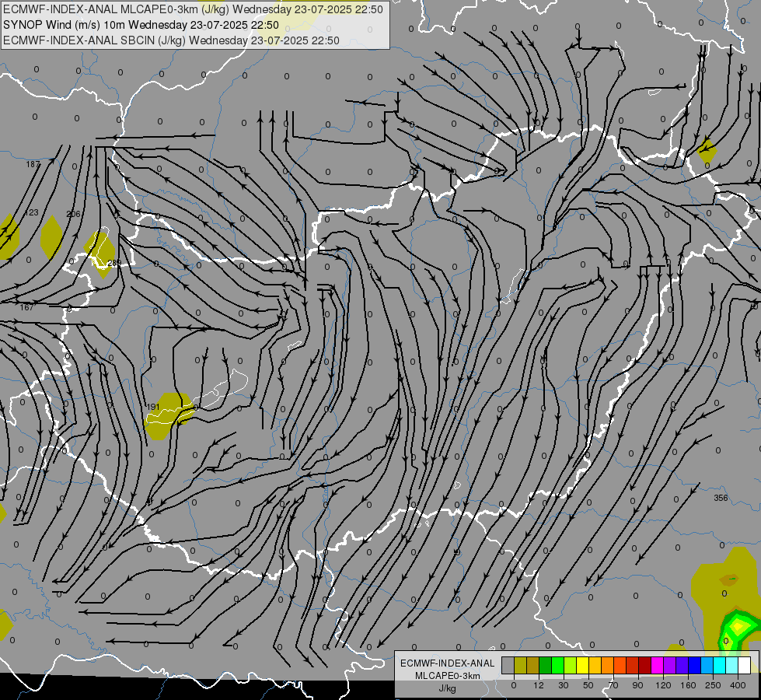The width and height of the screenshot is (761, 700).
Task: Click the legend J/kg unit label
Action: click(x=447, y=688)
